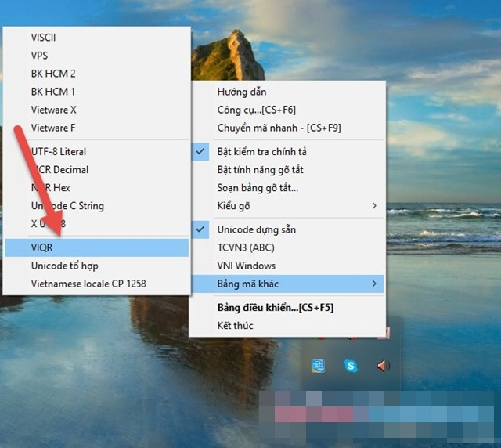Open 'Công cụ...[CS+F6]' tools
501x448 pixels.
(x=256, y=110)
